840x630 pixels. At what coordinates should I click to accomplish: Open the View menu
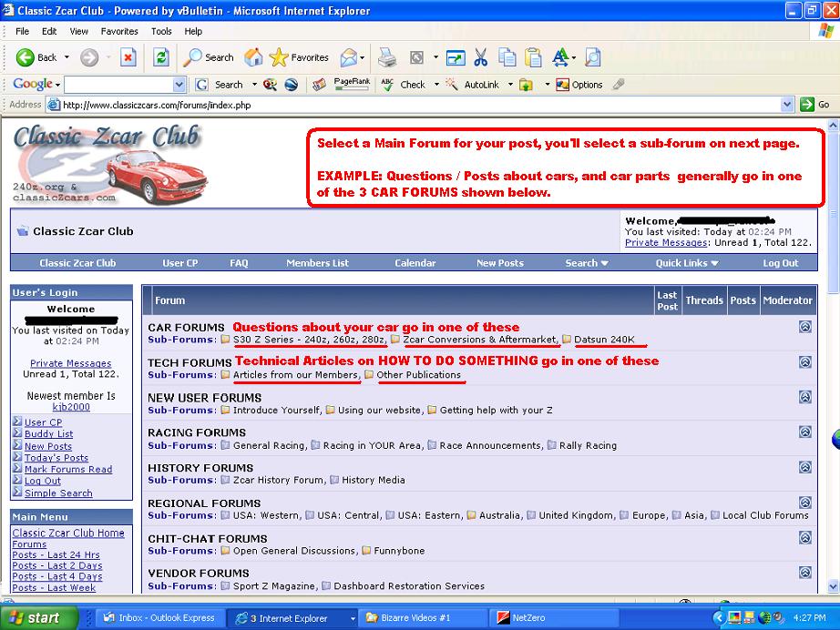click(78, 31)
